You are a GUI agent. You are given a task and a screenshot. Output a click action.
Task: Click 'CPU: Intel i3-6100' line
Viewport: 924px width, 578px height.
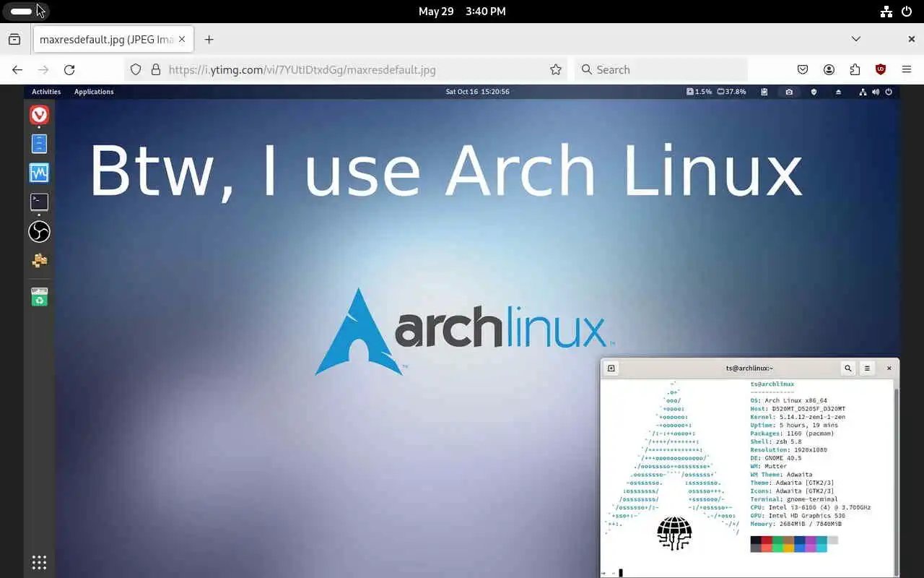(810, 507)
